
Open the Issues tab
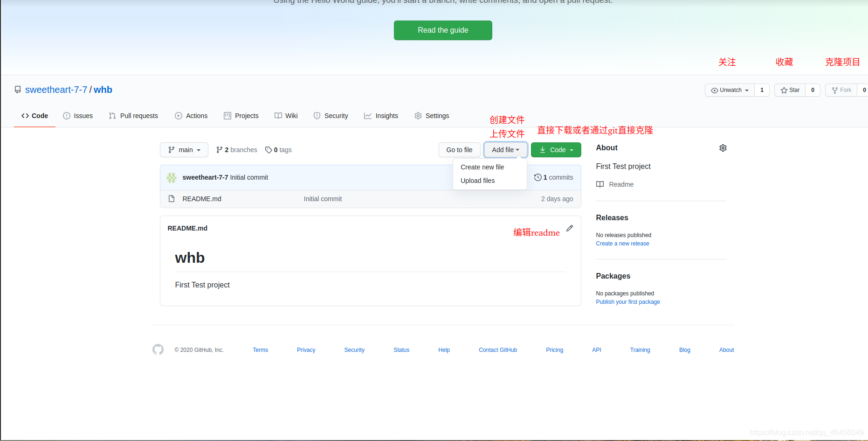pos(78,116)
